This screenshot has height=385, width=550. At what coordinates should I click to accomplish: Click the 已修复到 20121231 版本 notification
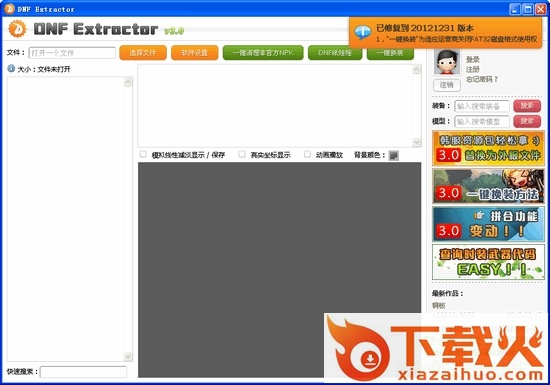[x=445, y=33]
